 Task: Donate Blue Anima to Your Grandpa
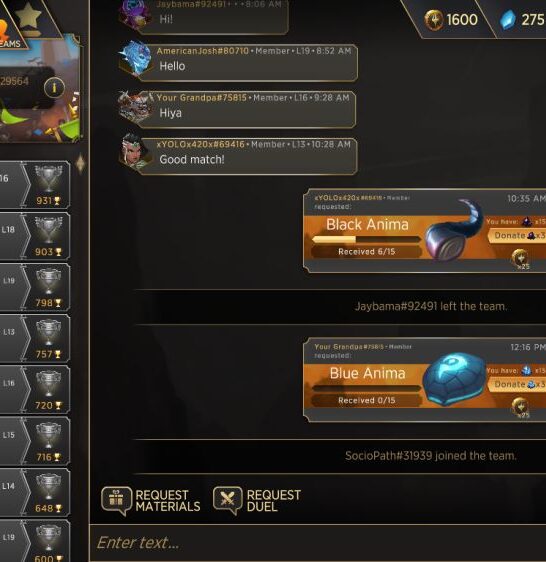tap(517, 385)
